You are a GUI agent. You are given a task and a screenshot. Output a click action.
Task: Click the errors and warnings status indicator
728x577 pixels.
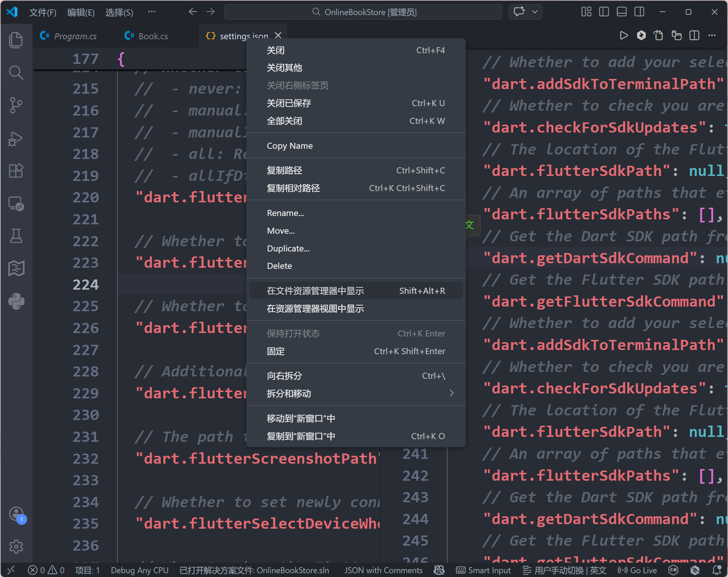pyautogui.click(x=46, y=570)
